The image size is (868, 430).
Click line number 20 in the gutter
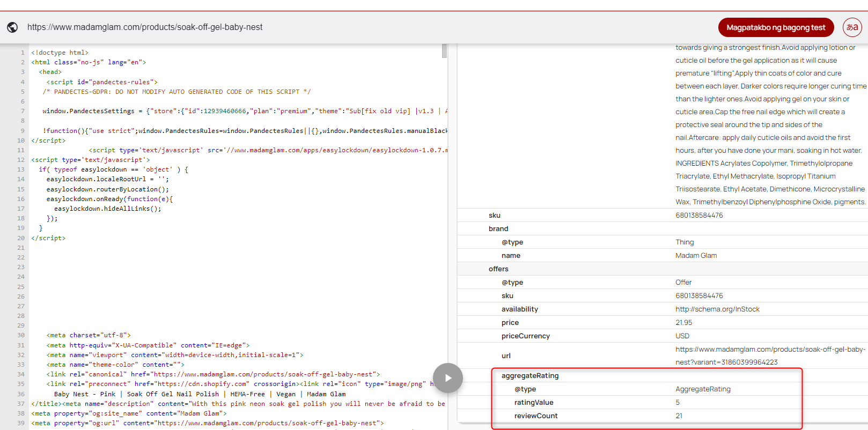21,238
